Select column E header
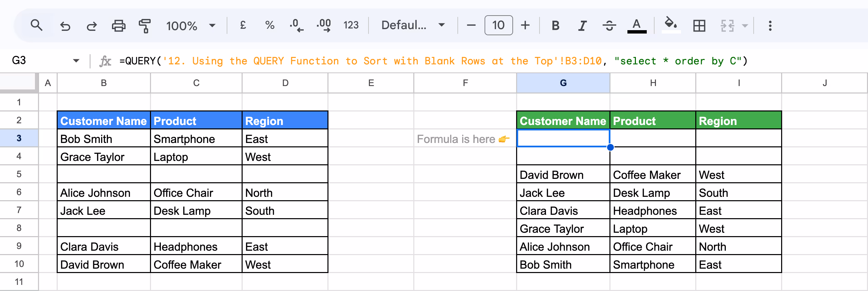The height and width of the screenshot is (291, 868). pyautogui.click(x=371, y=83)
